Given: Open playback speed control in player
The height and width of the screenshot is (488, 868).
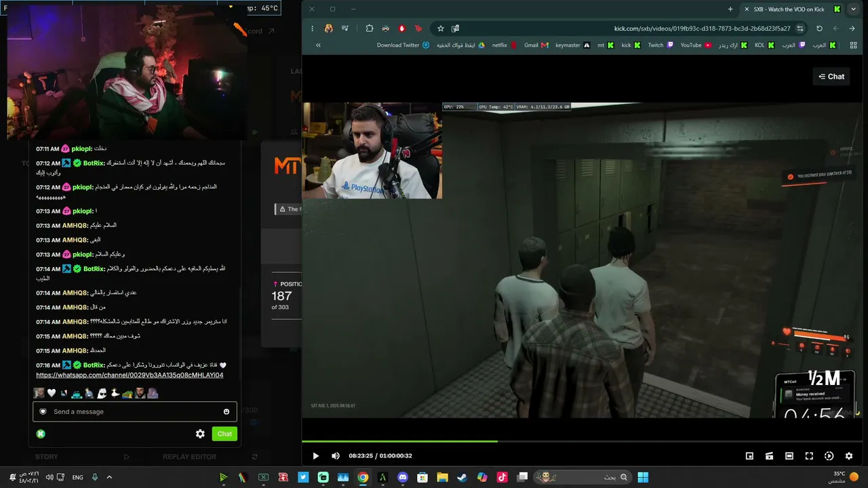Looking at the screenshot, I should pyautogui.click(x=829, y=456).
